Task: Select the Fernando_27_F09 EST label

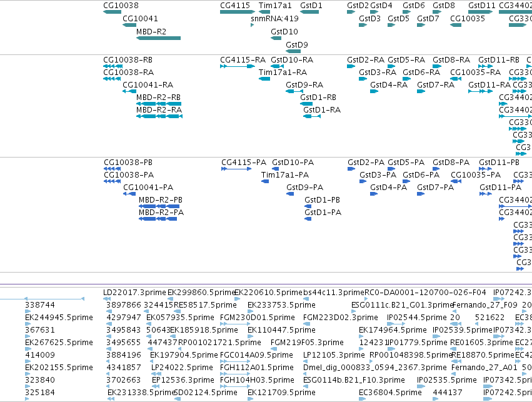Action: click(x=485, y=305)
